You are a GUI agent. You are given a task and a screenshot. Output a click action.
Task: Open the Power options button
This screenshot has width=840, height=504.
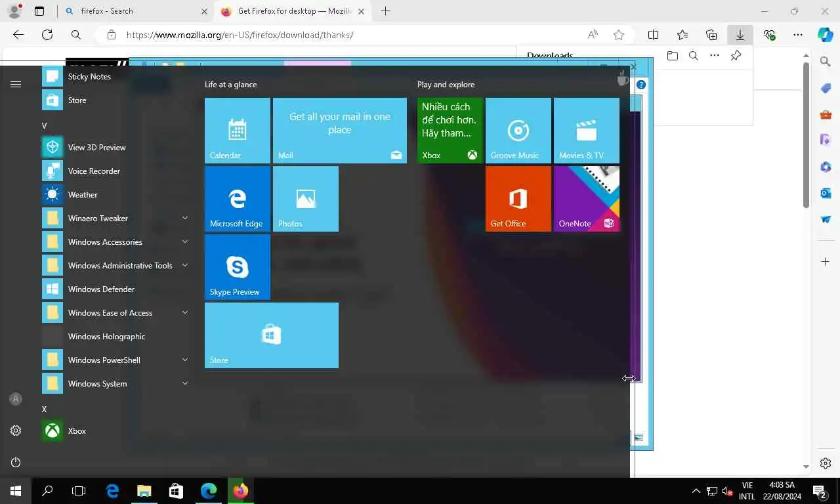[x=16, y=462]
